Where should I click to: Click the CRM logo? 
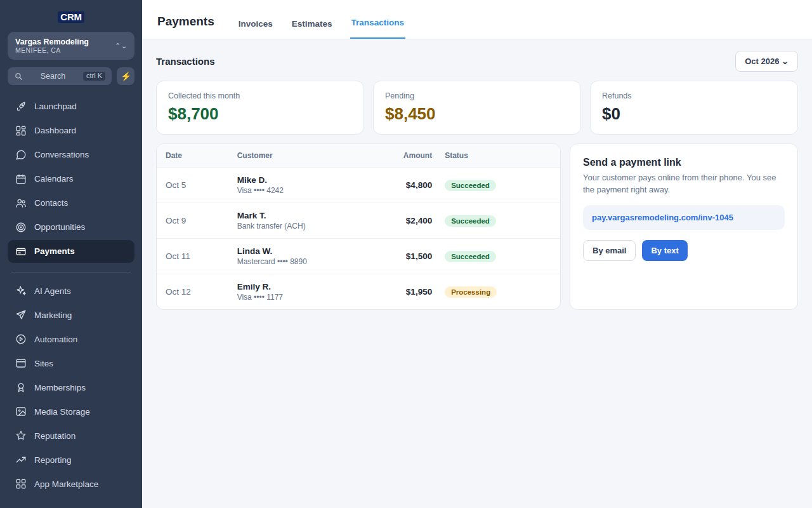coord(71,17)
